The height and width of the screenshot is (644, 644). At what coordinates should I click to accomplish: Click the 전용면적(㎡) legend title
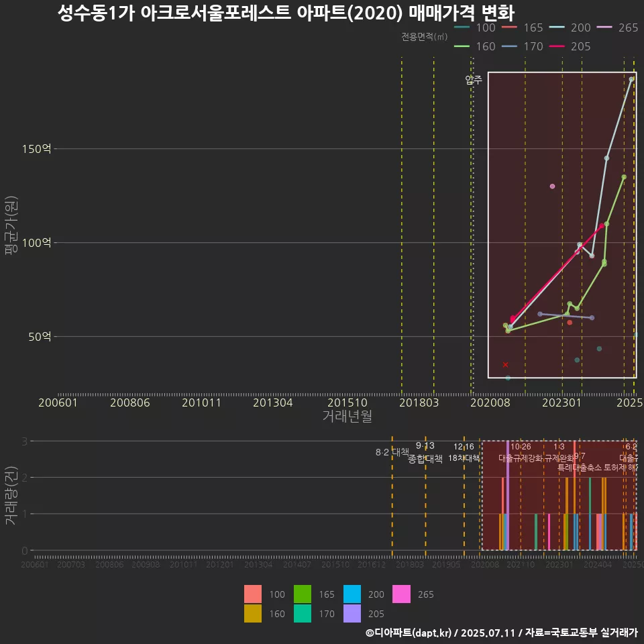[x=424, y=37]
